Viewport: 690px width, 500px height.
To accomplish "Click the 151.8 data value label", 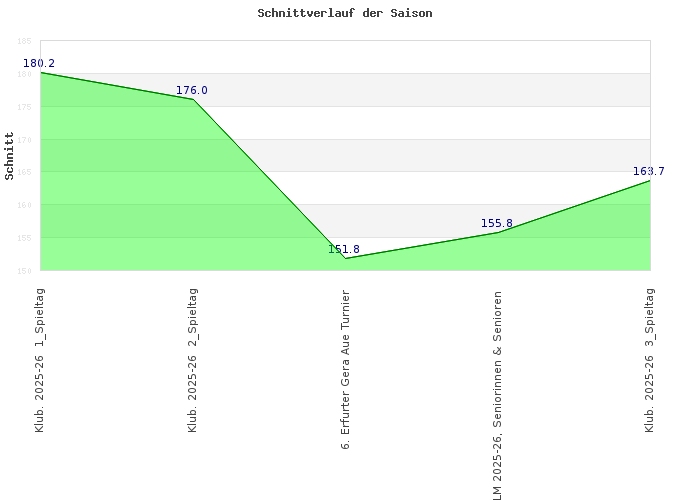I will coord(344,249).
